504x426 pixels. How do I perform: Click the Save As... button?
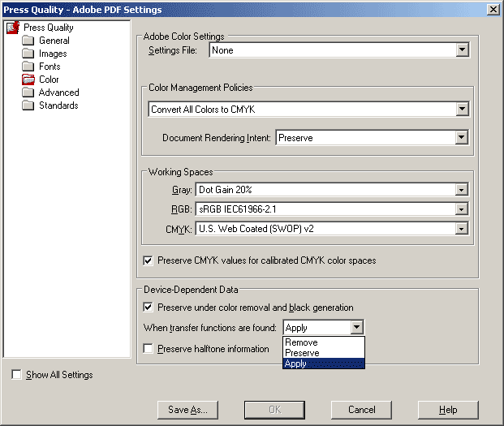(187, 410)
